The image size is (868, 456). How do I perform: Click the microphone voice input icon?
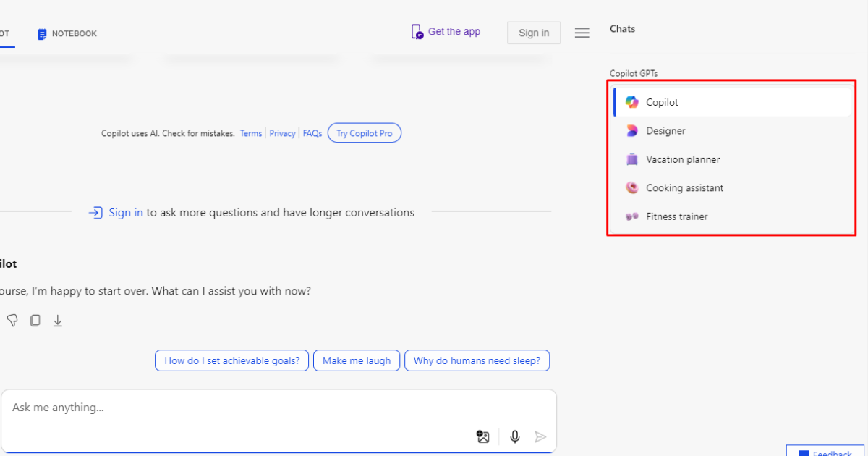[x=515, y=436]
